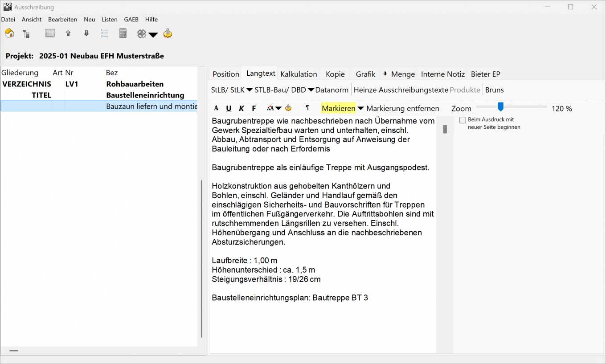Click the tree list vertical scrollbar
This screenshot has height=364, width=606.
[202, 258]
